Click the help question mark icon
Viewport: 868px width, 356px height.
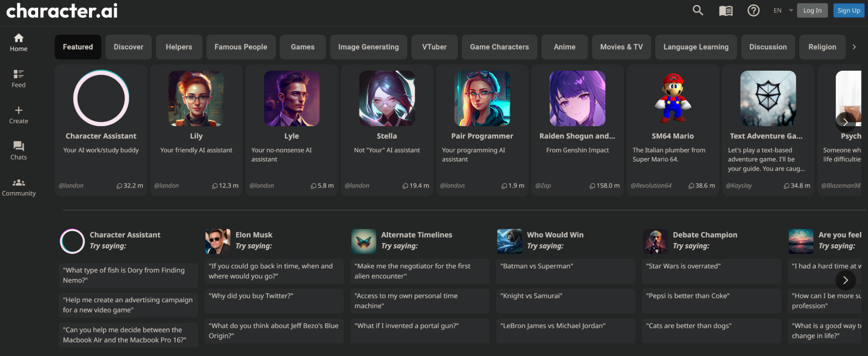(753, 10)
